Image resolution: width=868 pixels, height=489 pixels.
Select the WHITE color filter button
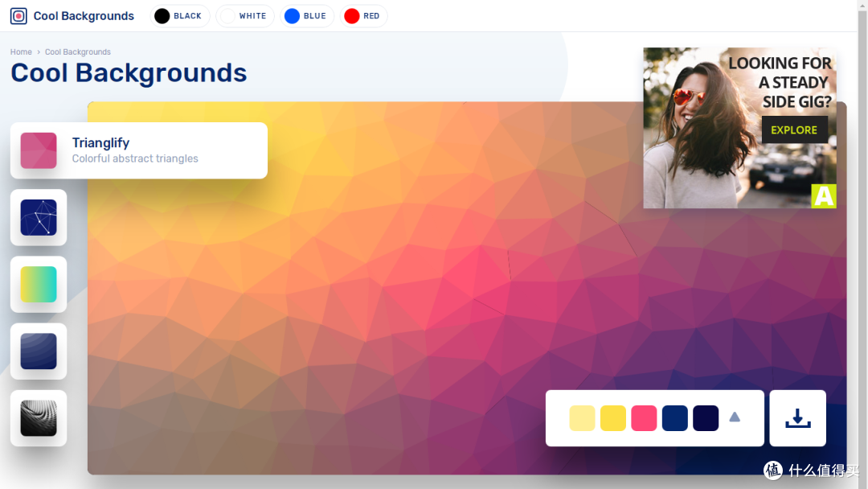(244, 16)
